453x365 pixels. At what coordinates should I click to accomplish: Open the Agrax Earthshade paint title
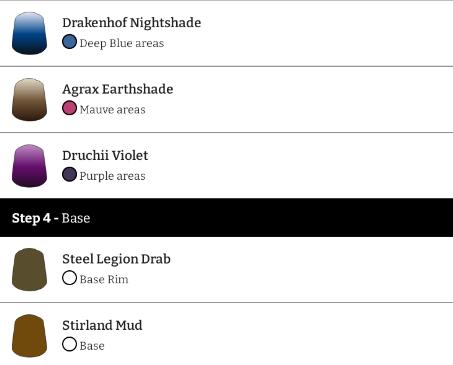(118, 89)
